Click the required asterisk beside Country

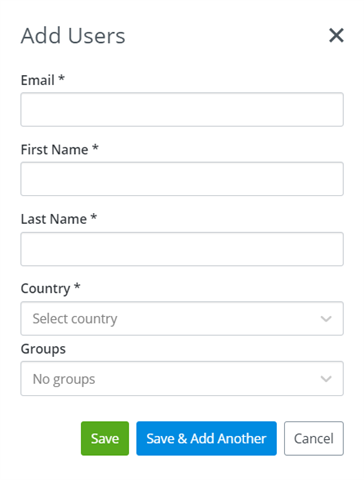coord(77,286)
